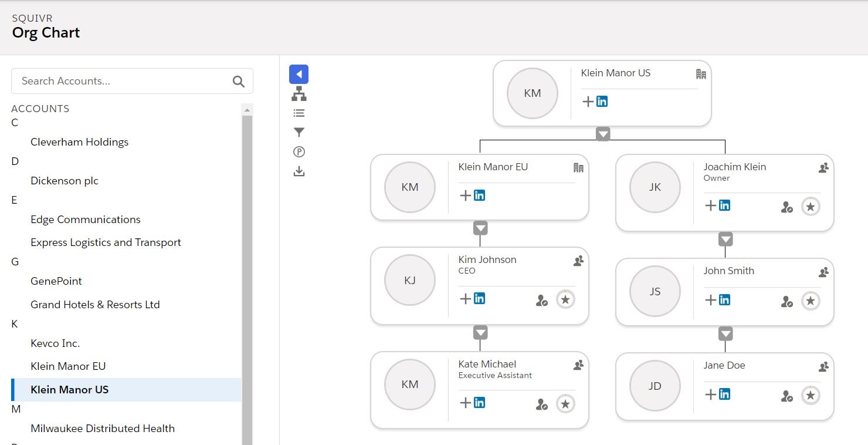The width and height of the screenshot is (868, 445).
Task: Open LinkedIn for Kim Johnson
Action: coord(479,298)
